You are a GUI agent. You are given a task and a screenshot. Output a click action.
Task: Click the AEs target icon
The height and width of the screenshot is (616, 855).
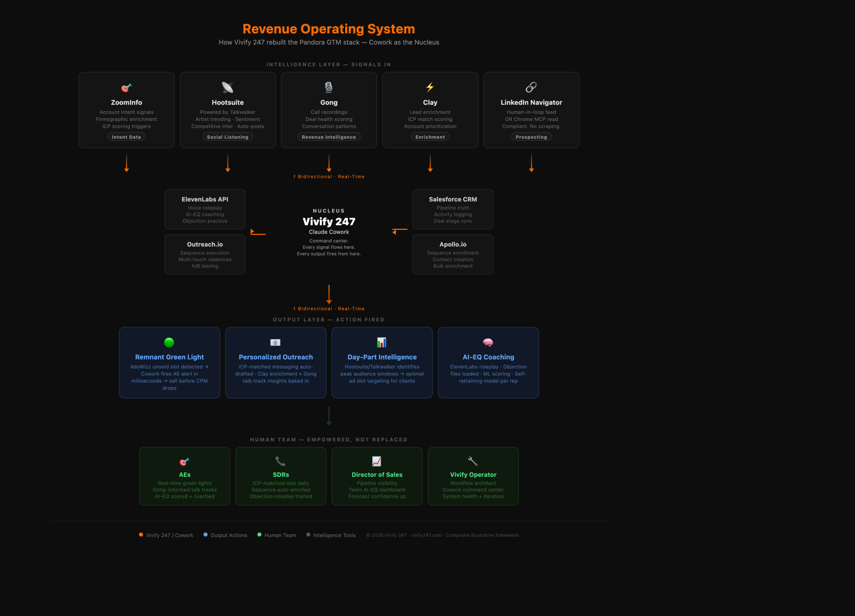[x=184, y=461]
